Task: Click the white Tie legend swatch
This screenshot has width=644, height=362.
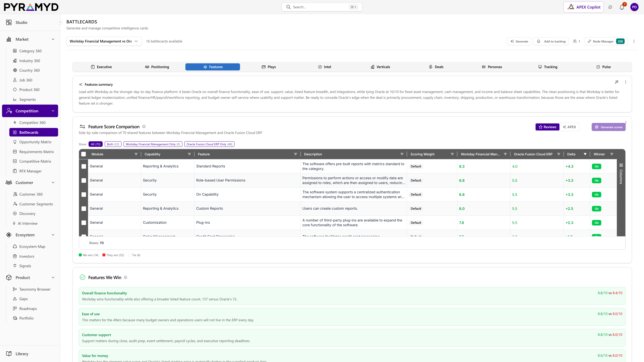Action: [x=129, y=255]
